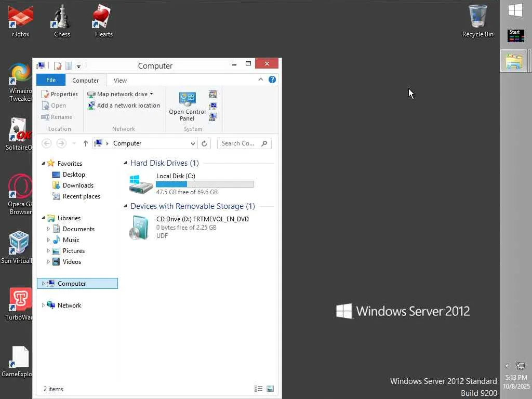Open the address bar history dropdown

pyautogui.click(x=193, y=143)
